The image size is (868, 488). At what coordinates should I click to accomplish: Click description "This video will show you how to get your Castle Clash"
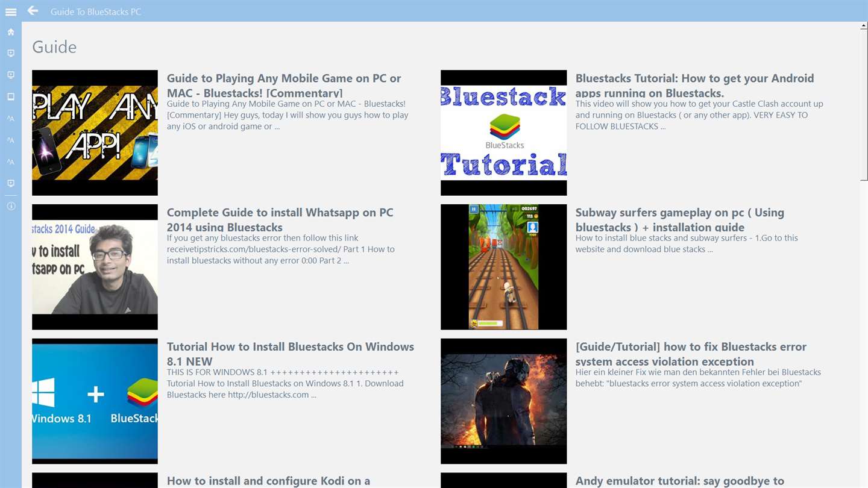click(x=699, y=115)
